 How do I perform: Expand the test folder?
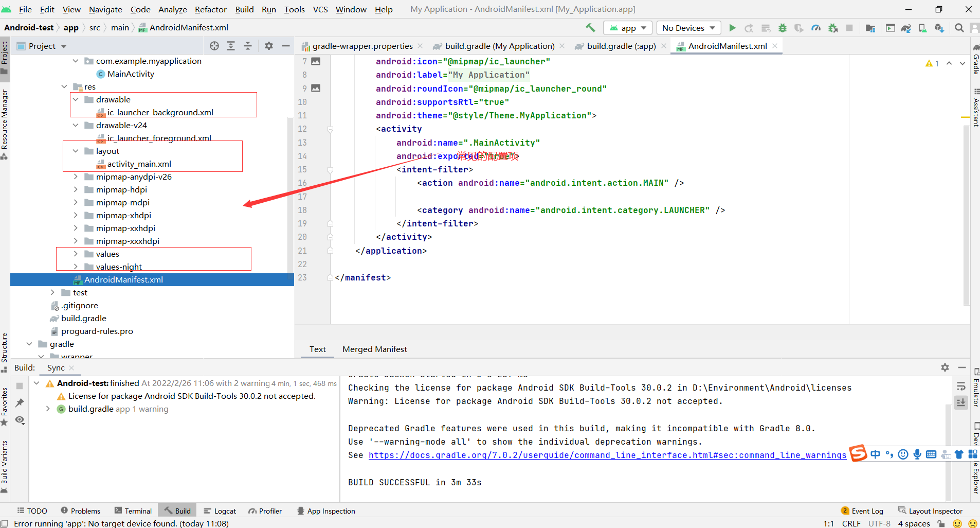click(52, 292)
